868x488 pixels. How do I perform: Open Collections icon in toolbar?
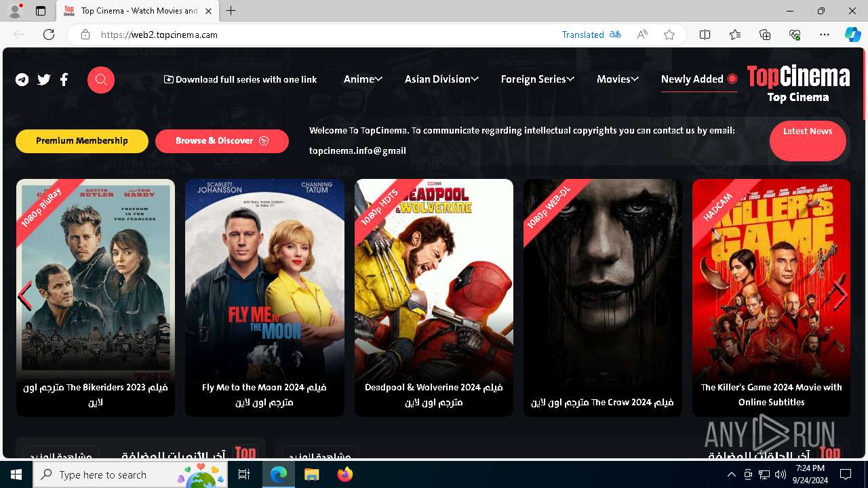tap(765, 35)
